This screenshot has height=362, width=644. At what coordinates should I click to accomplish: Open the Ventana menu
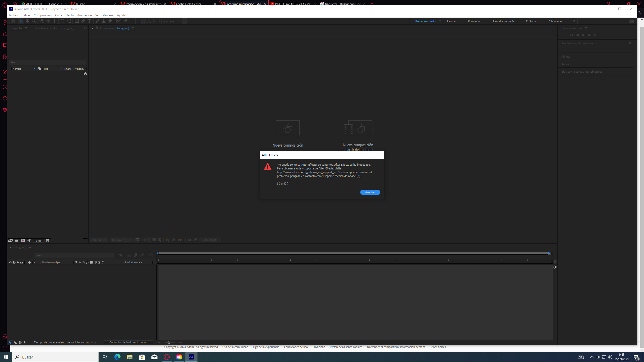click(x=108, y=15)
